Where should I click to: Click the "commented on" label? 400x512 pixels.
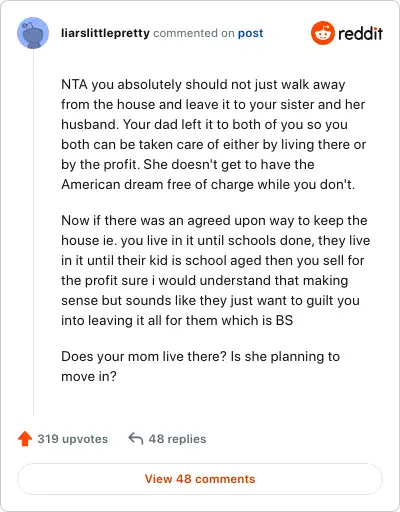pos(194,33)
